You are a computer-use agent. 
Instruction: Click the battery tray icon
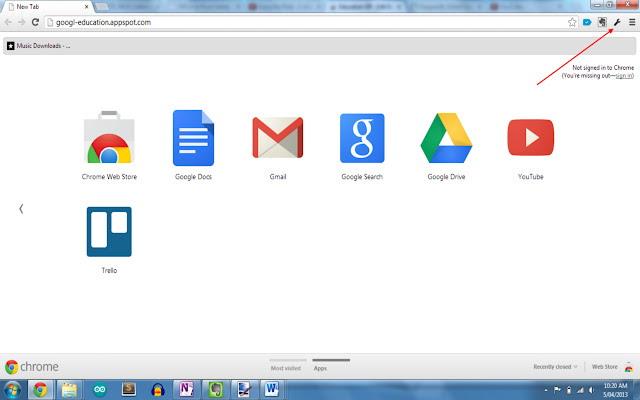tap(569, 390)
